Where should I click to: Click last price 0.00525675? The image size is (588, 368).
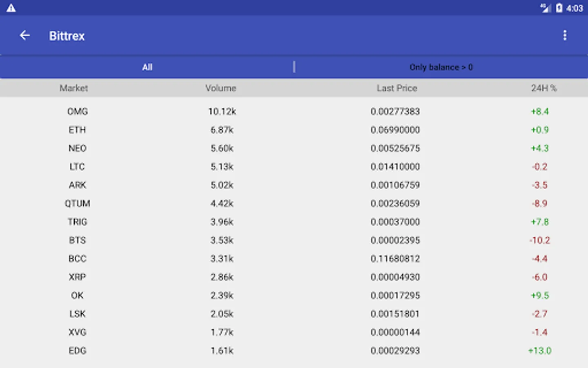point(395,148)
